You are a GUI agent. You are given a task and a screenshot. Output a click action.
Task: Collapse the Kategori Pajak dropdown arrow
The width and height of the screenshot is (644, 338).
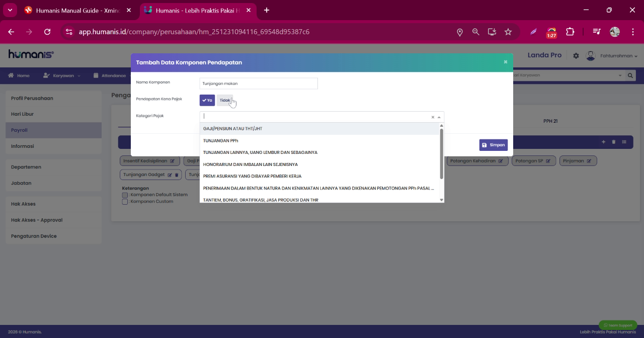click(x=439, y=117)
